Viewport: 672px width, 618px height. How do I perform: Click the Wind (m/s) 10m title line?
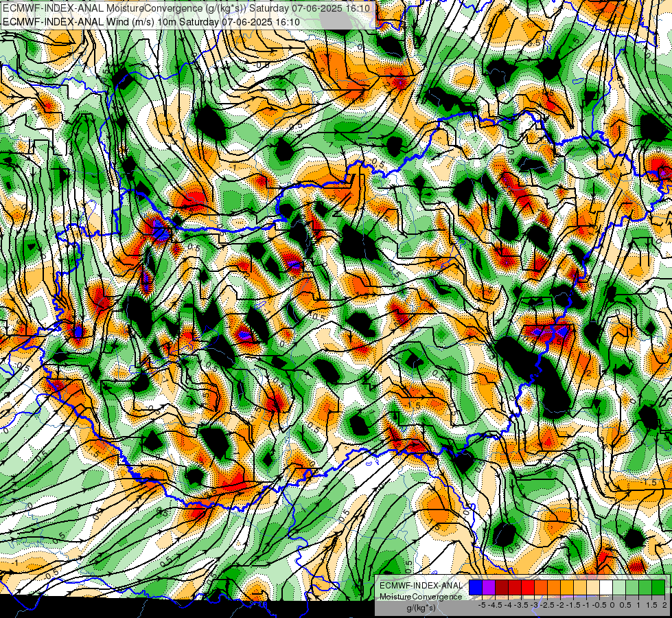tap(151, 21)
